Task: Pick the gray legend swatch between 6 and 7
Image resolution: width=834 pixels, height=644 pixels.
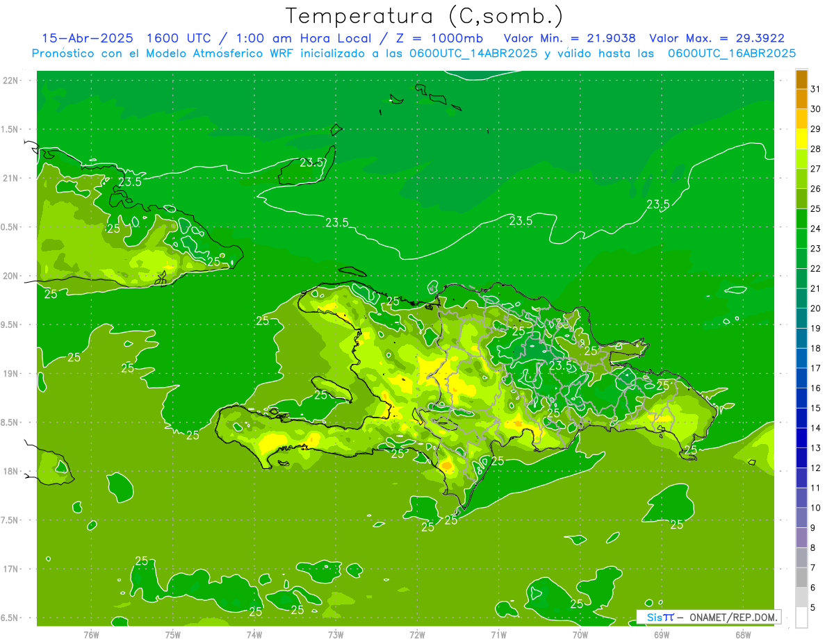Action: point(801,577)
